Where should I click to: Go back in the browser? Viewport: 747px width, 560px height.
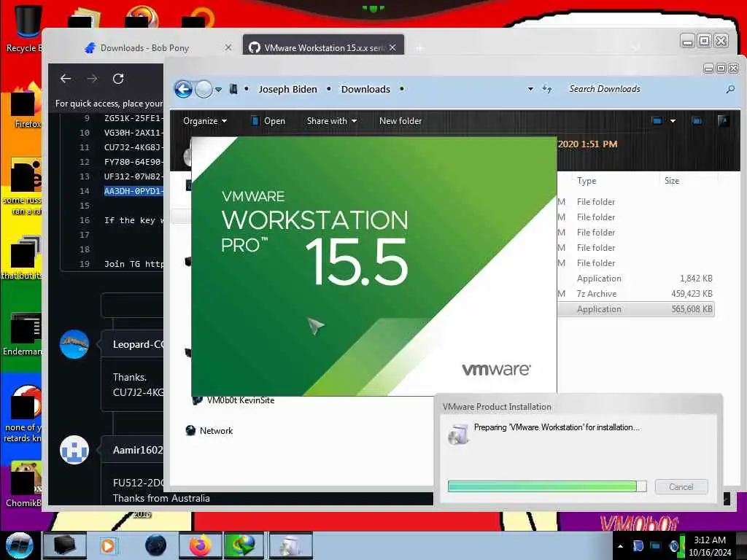click(66, 79)
